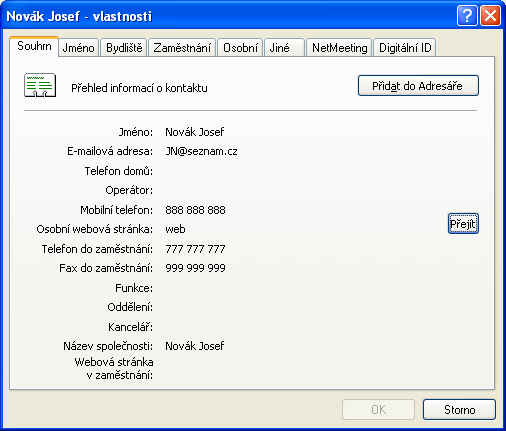Click the contact card summary icon
Screen dimensions: 506x431
click(x=40, y=85)
